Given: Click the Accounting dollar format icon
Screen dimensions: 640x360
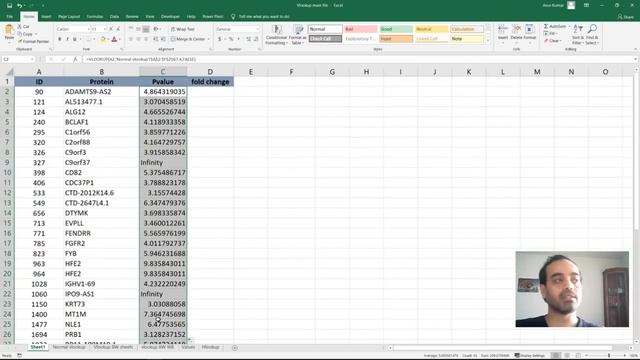Looking at the screenshot, I should (220, 39).
